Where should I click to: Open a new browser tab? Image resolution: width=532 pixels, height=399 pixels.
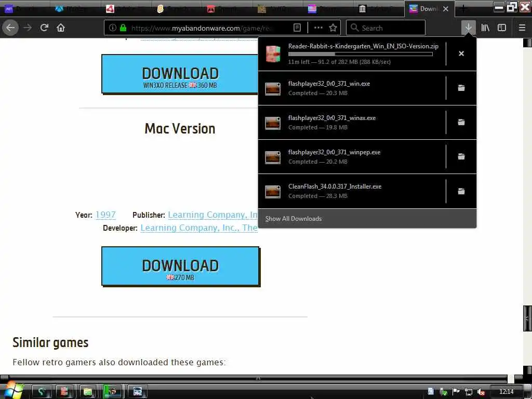[x=463, y=9]
